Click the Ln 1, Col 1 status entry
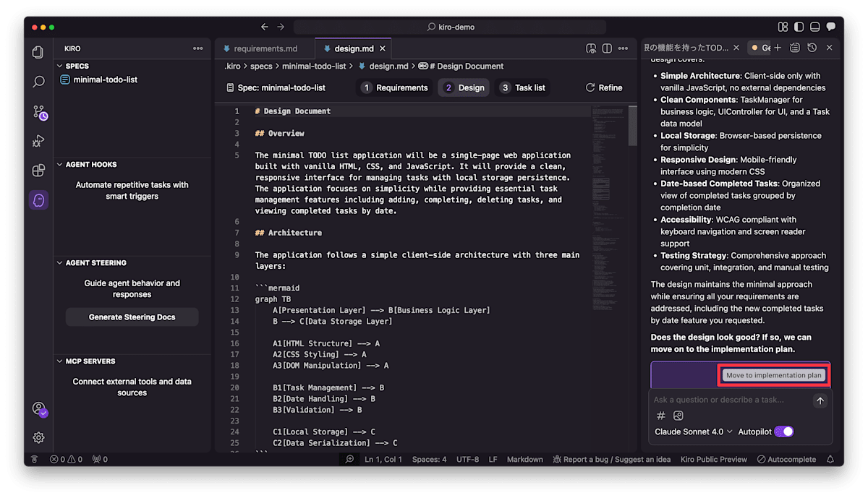 pyautogui.click(x=383, y=459)
